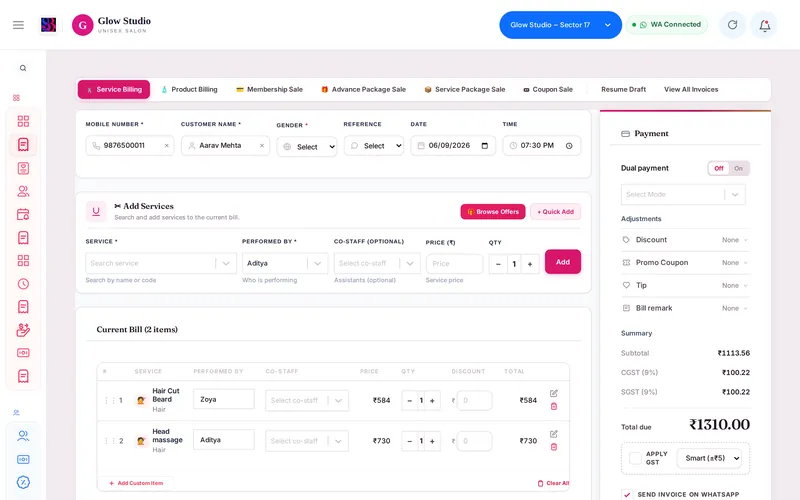The height and width of the screenshot is (500, 800).
Task: Open the Smart (±₹5) rounding dropdown
Action: coord(709,458)
